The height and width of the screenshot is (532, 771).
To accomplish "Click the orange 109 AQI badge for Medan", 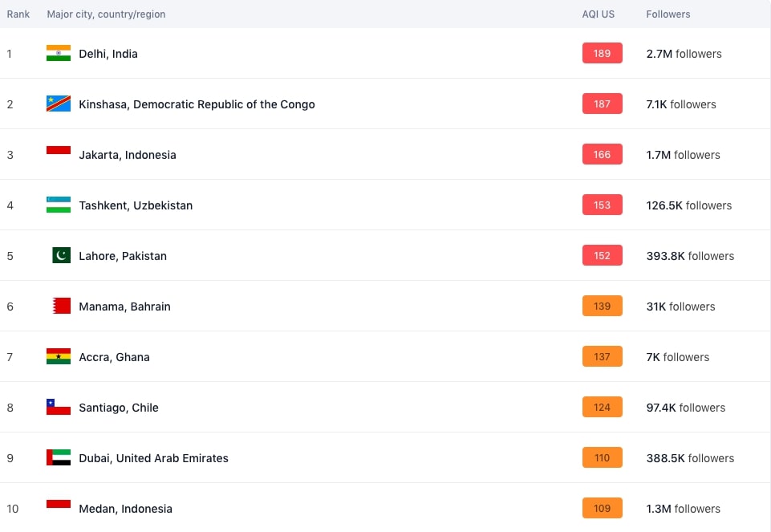I will click(603, 509).
